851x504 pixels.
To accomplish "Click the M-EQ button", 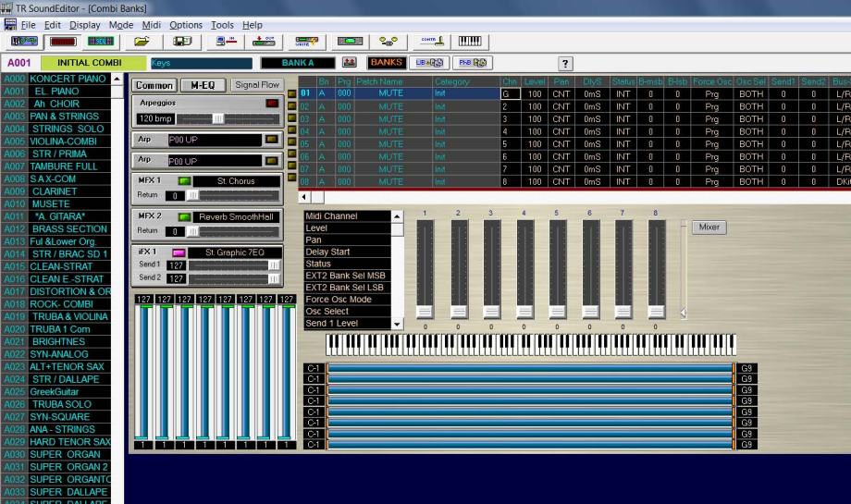I will (x=203, y=85).
